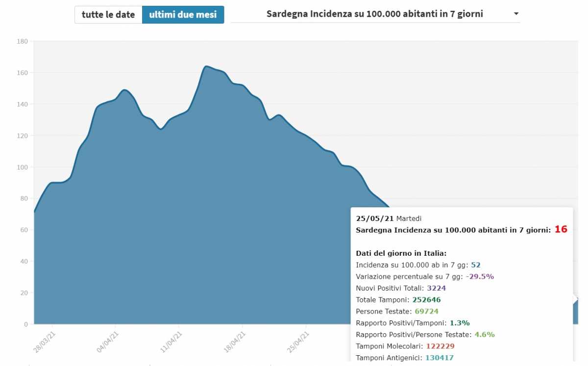Select the "tutte le date" range button
The width and height of the screenshot is (588, 366).
[x=108, y=15]
